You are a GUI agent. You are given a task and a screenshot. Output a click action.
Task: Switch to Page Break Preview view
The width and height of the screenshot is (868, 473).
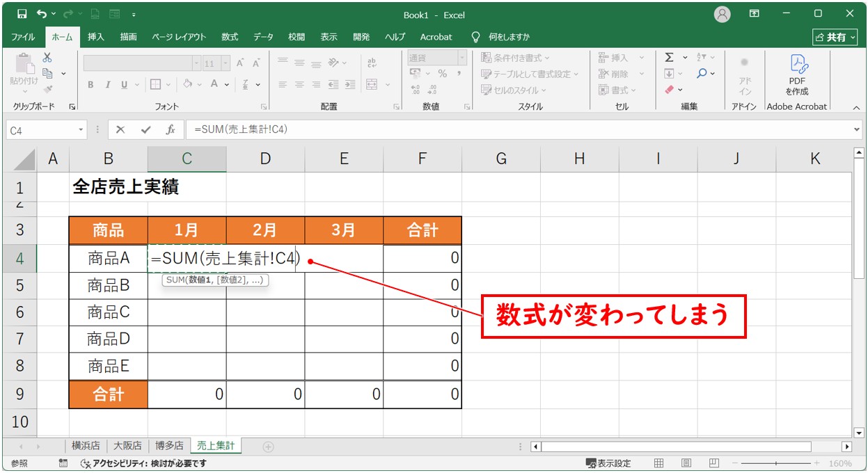(714, 463)
